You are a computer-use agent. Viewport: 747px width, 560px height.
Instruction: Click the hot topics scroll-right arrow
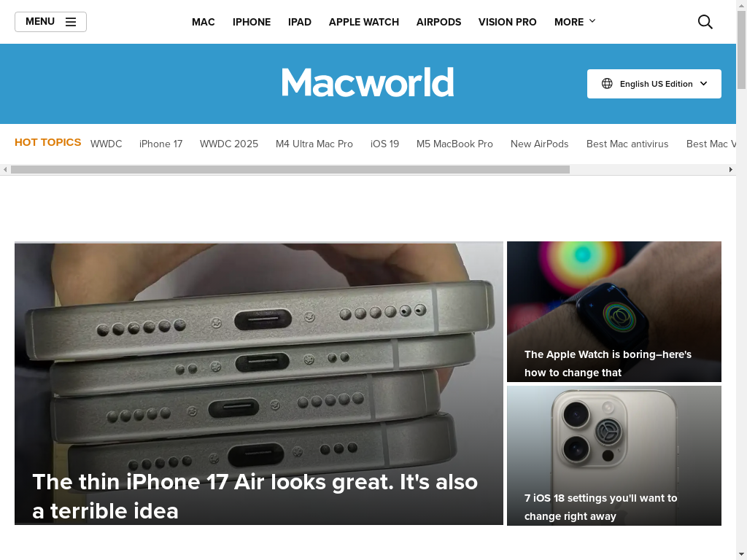tap(731, 169)
